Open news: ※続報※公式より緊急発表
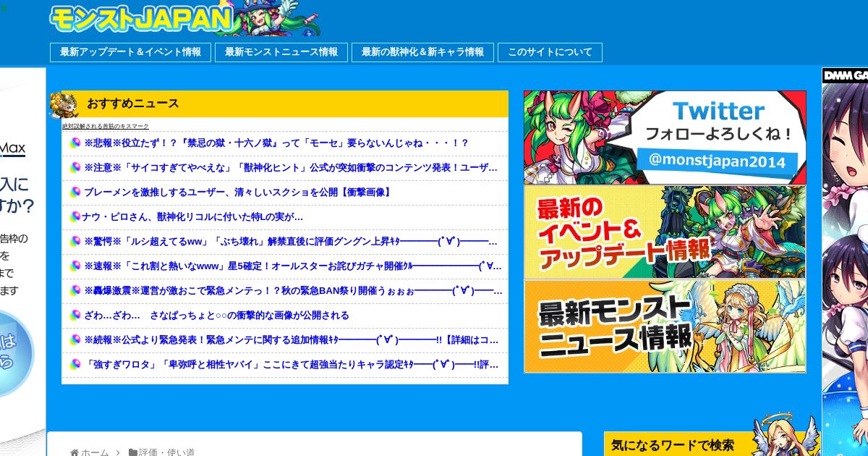 [291, 340]
